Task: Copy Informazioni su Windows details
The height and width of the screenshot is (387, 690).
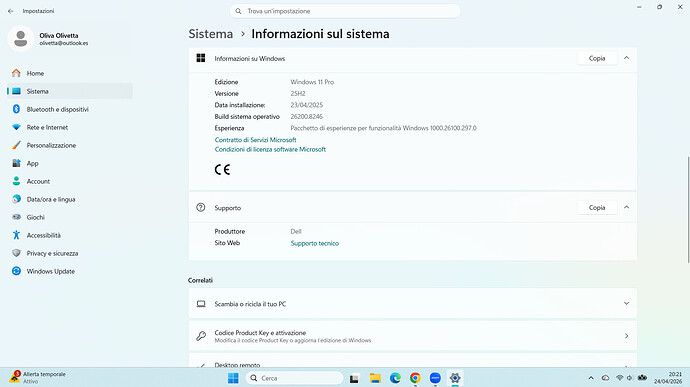Action: point(597,58)
